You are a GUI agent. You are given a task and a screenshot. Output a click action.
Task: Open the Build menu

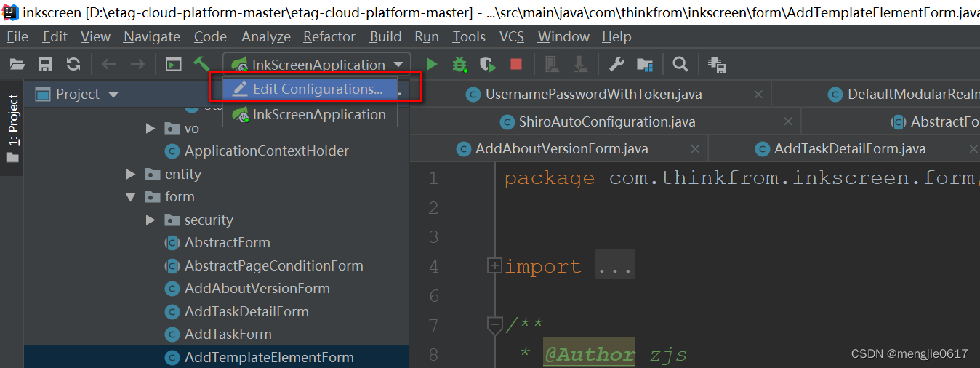click(385, 36)
